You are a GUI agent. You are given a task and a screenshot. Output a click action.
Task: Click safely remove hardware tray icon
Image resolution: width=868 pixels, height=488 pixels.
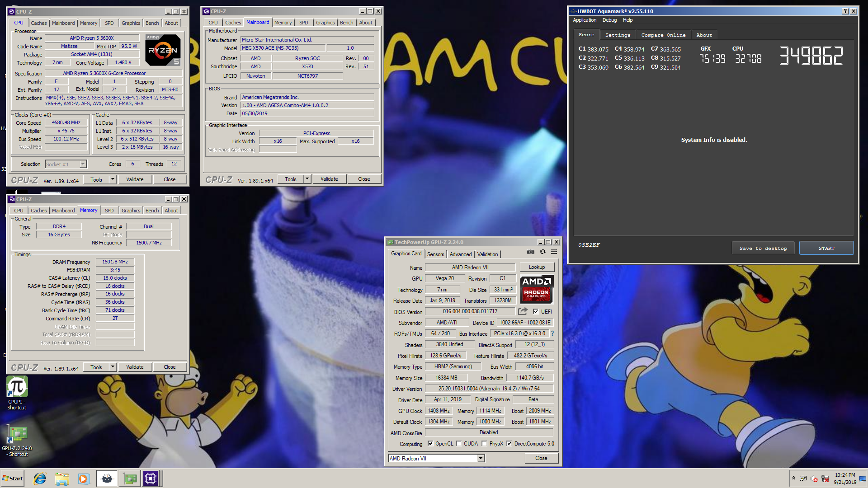coord(803,479)
